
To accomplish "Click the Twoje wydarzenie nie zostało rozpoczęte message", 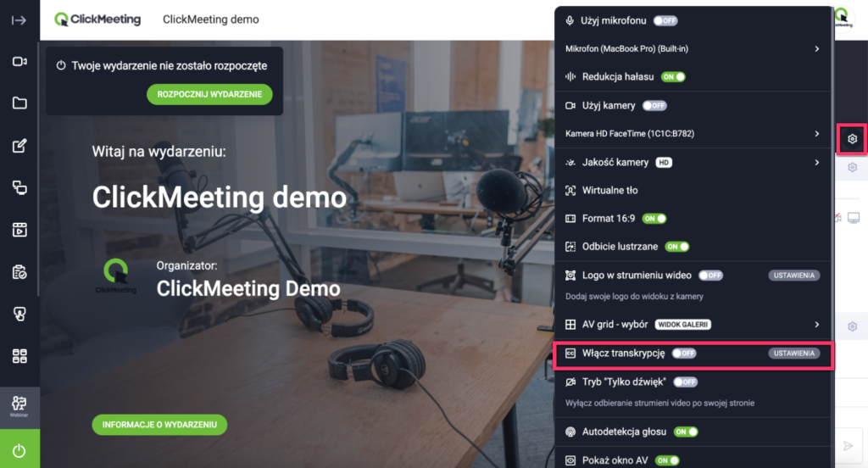I will pyautogui.click(x=169, y=66).
